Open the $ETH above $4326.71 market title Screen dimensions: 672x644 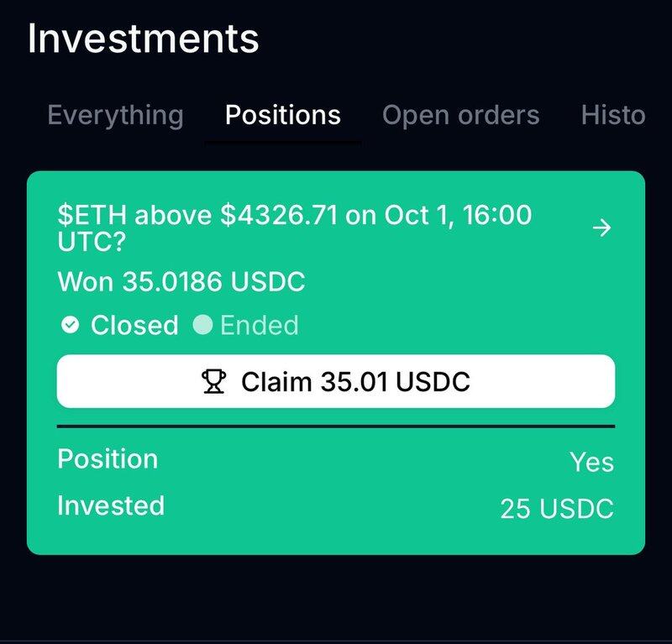[x=294, y=228]
